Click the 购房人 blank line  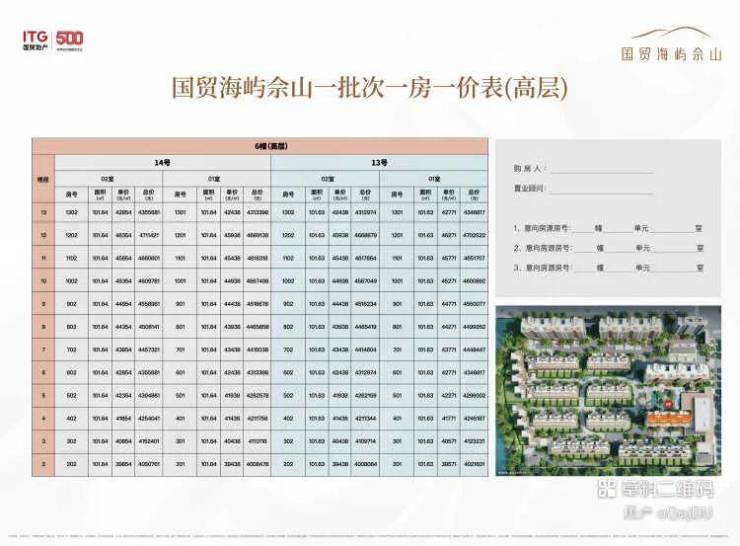[601, 169]
